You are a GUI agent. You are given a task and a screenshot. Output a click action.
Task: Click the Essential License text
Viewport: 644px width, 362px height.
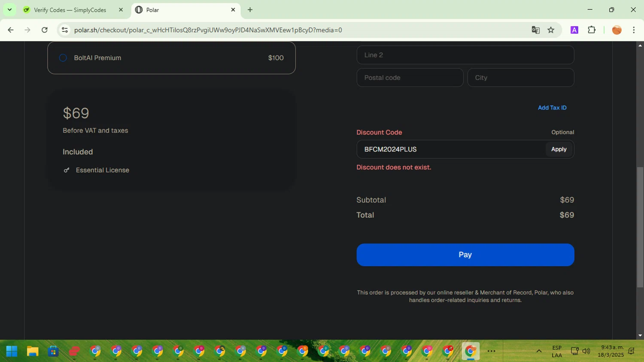point(103,170)
